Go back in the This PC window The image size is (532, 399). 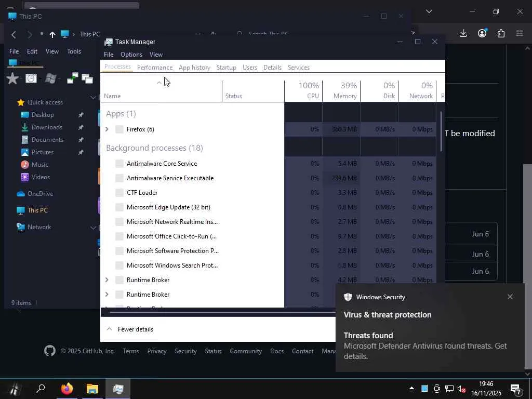click(14, 34)
